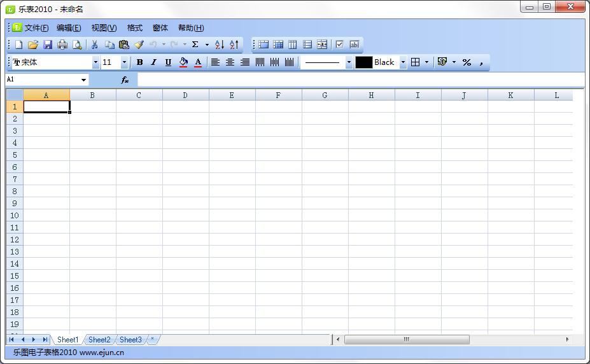Image resolution: width=590 pixels, height=364 pixels.
Task: Open the undo history dropdown arrow
Action: coord(164,45)
